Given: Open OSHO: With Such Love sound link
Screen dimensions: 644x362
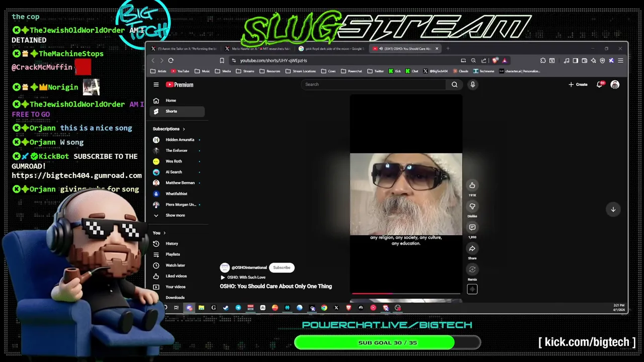Looking at the screenshot, I should click(243, 278).
